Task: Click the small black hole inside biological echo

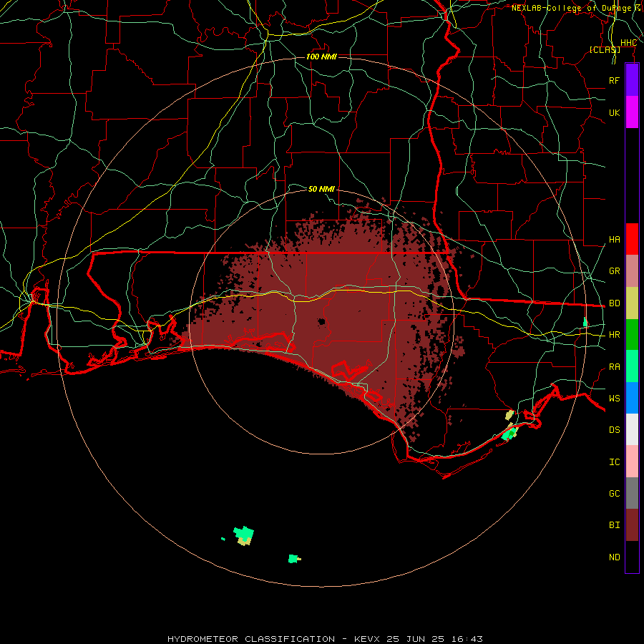Action: pos(321,321)
